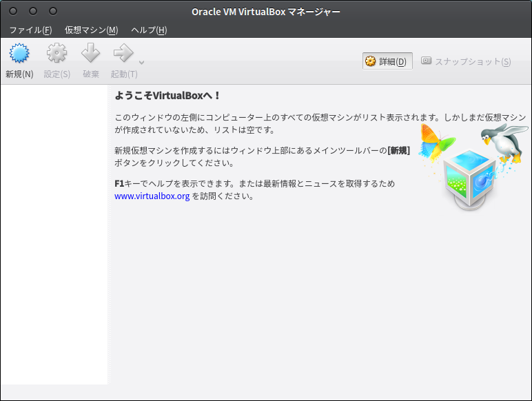Click the second round title bar button

pyautogui.click(x=33, y=11)
